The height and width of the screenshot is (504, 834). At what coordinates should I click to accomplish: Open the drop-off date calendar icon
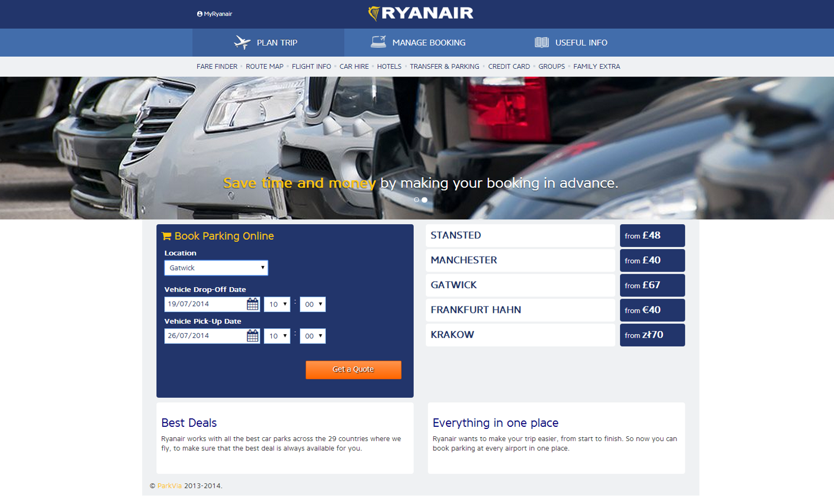pyautogui.click(x=252, y=304)
